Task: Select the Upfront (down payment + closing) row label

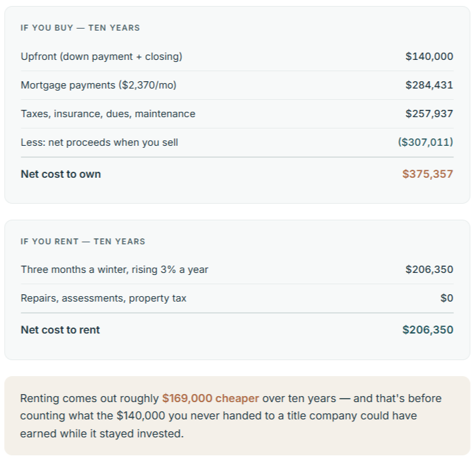Action: [x=101, y=57]
